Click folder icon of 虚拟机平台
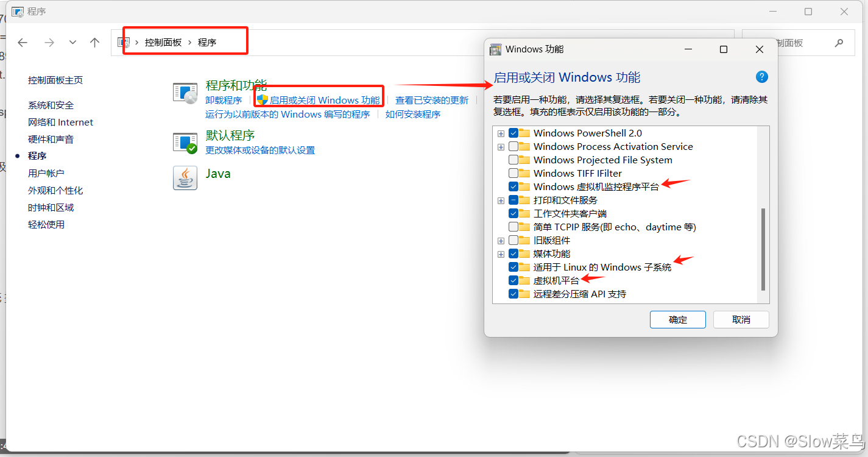868x457 pixels. tap(524, 280)
